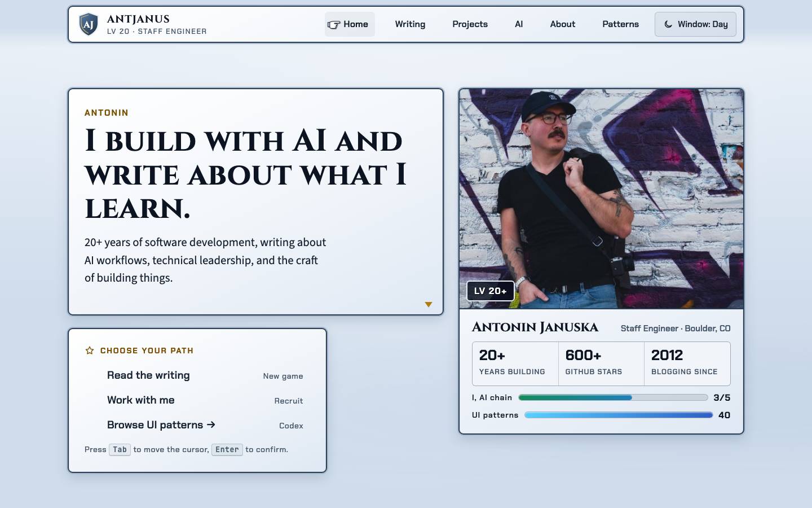
Task: Click the 20+ Years Building stat
Action: pyautogui.click(x=515, y=364)
